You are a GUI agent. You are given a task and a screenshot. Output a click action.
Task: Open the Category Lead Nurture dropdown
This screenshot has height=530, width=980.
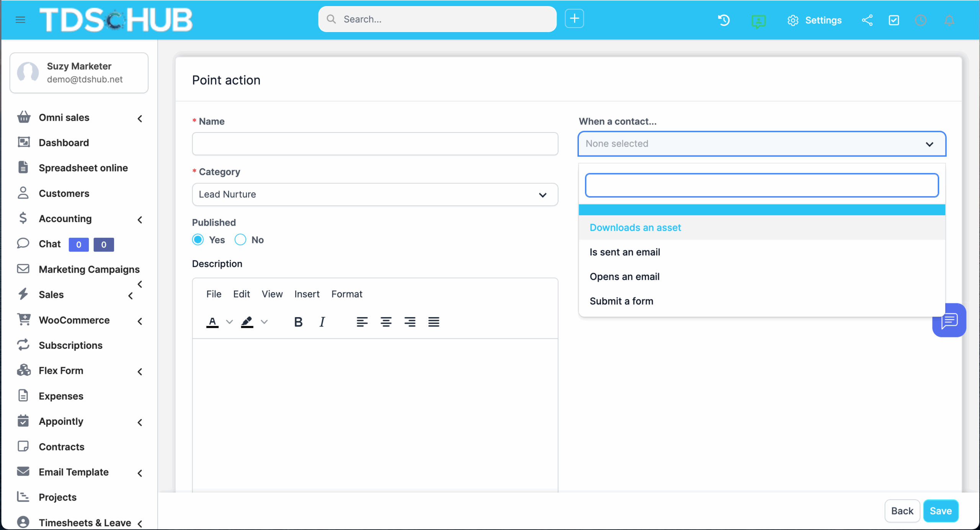coord(375,195)
